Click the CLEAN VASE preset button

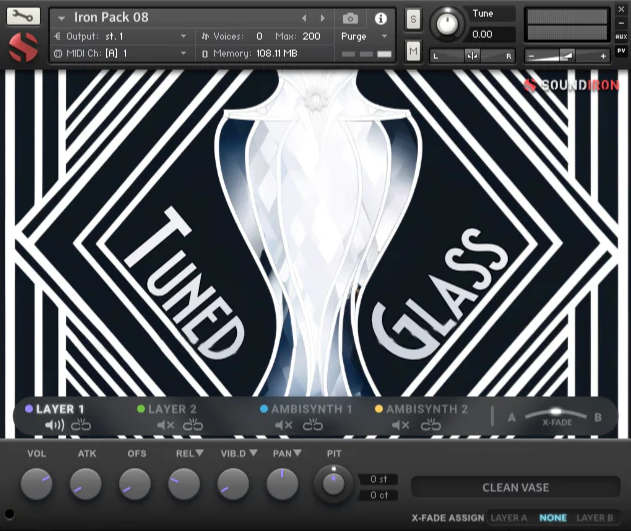pyautogui.click(x=515, y=487)
